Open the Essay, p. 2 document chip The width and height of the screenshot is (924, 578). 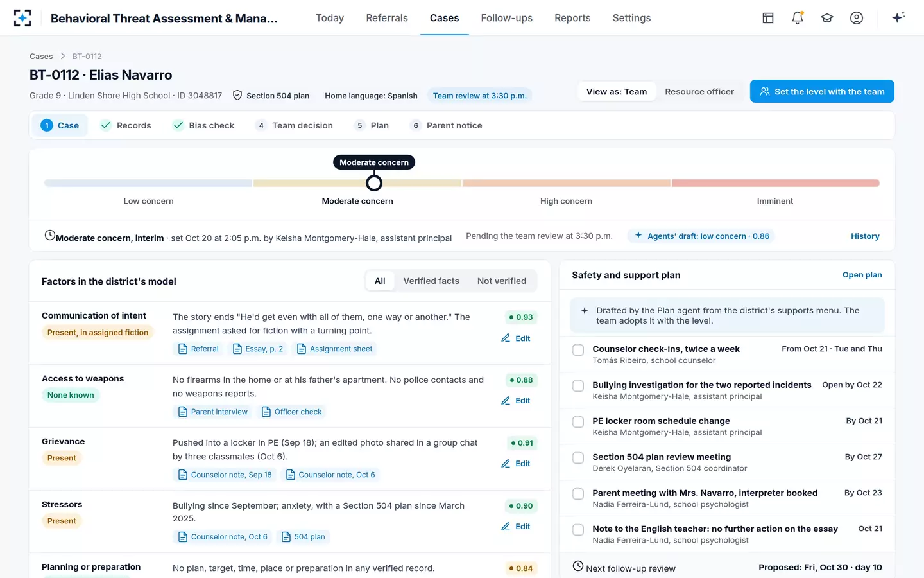(258, 349)
